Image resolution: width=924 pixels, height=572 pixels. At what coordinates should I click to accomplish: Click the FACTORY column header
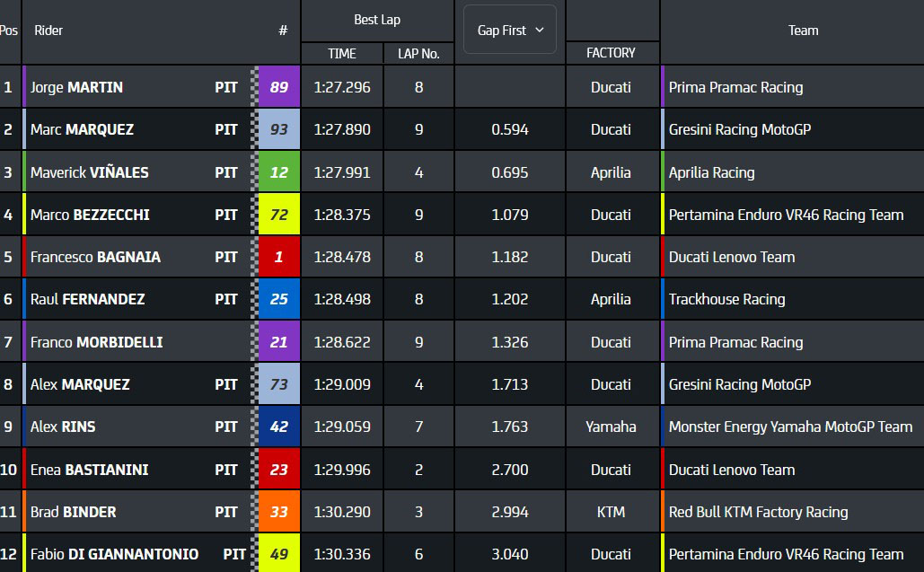point(611,53)
